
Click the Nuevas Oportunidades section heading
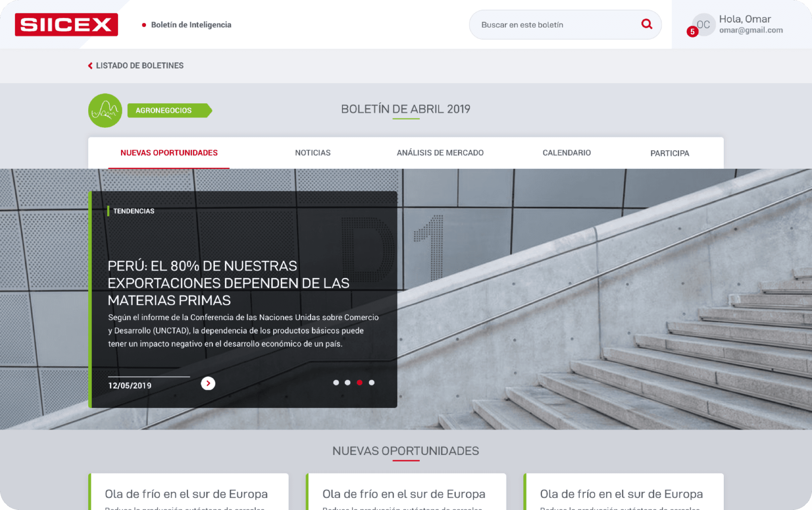[x=406, y=451]
